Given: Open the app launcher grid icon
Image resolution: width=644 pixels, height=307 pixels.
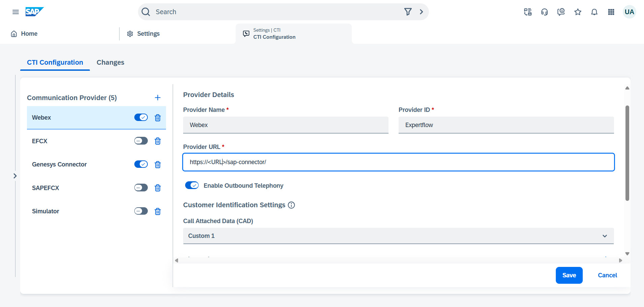Looking at the screenshot, I should (x=611, y=12).
